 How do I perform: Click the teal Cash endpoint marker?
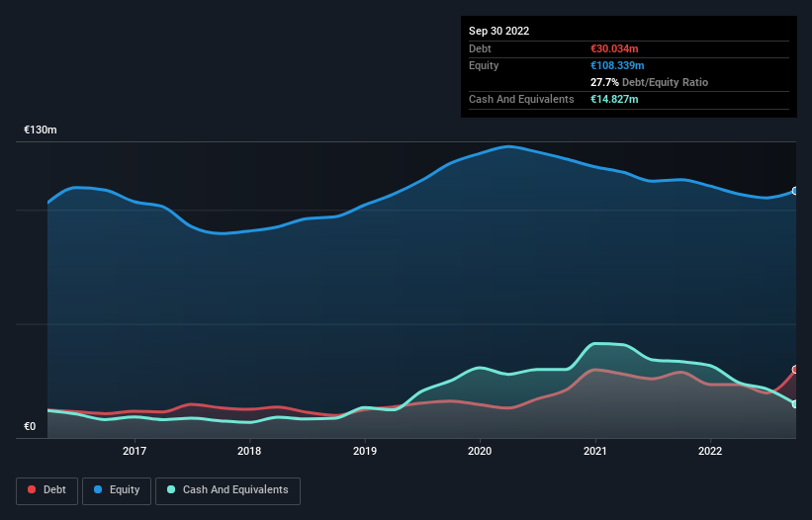[795, 404]
